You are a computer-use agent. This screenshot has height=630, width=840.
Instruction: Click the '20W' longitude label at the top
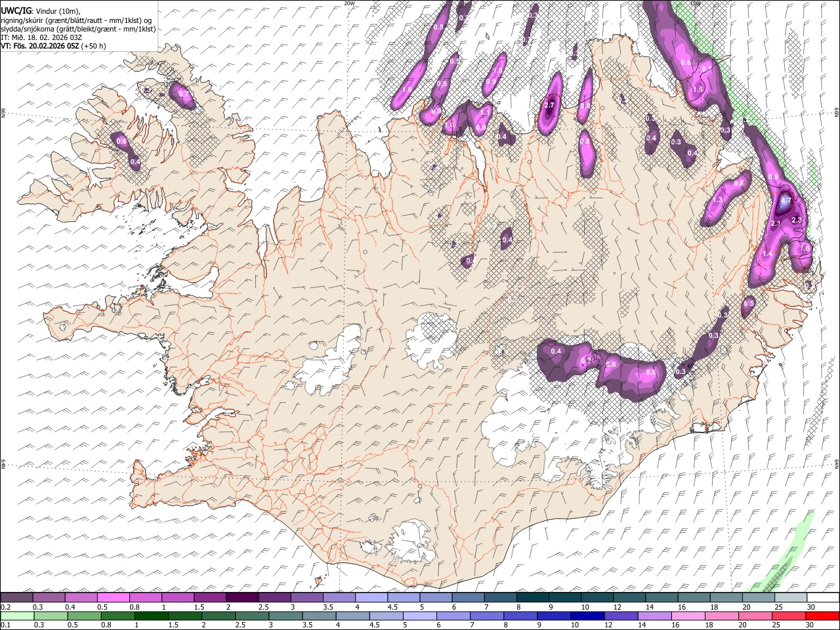[x=348, y=3]
